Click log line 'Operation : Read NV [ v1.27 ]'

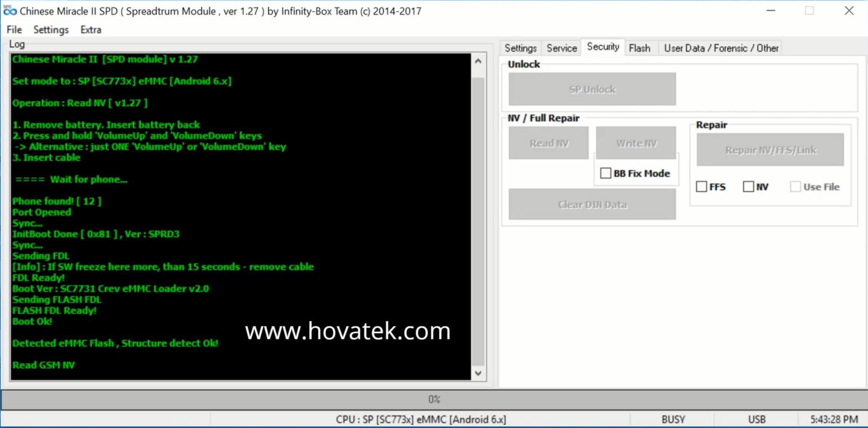click(80, 103)
